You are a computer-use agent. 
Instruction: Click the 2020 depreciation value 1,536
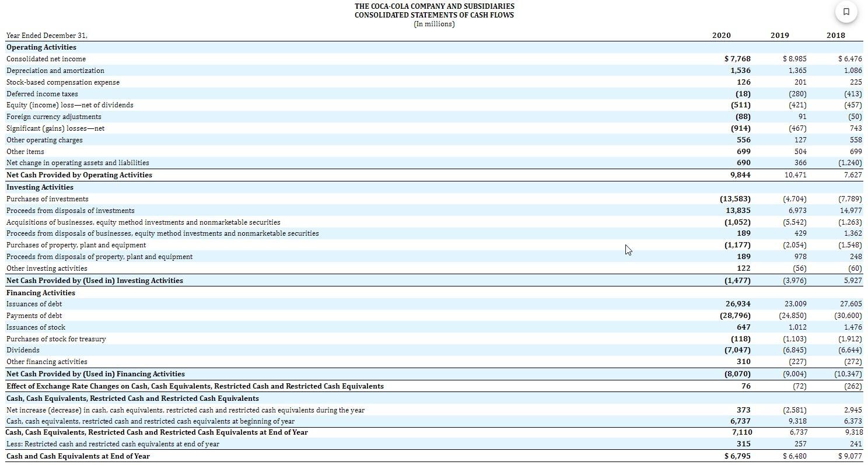point(740,71)
